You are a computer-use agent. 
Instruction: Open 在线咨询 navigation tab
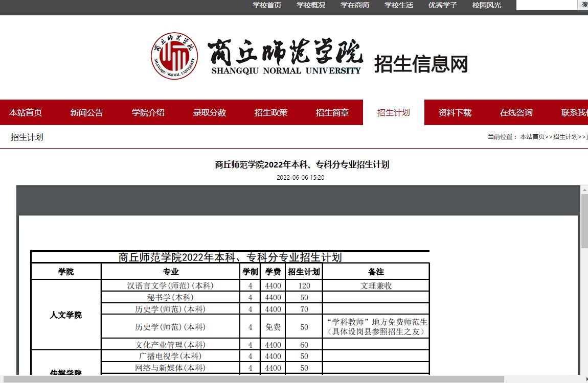(x=516, y=112)
